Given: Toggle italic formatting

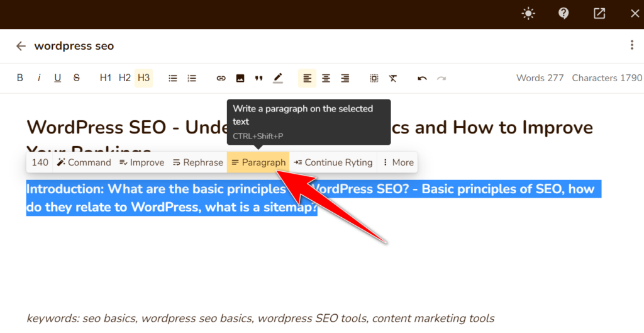Looking at the screenshot, I should point(38,77).
